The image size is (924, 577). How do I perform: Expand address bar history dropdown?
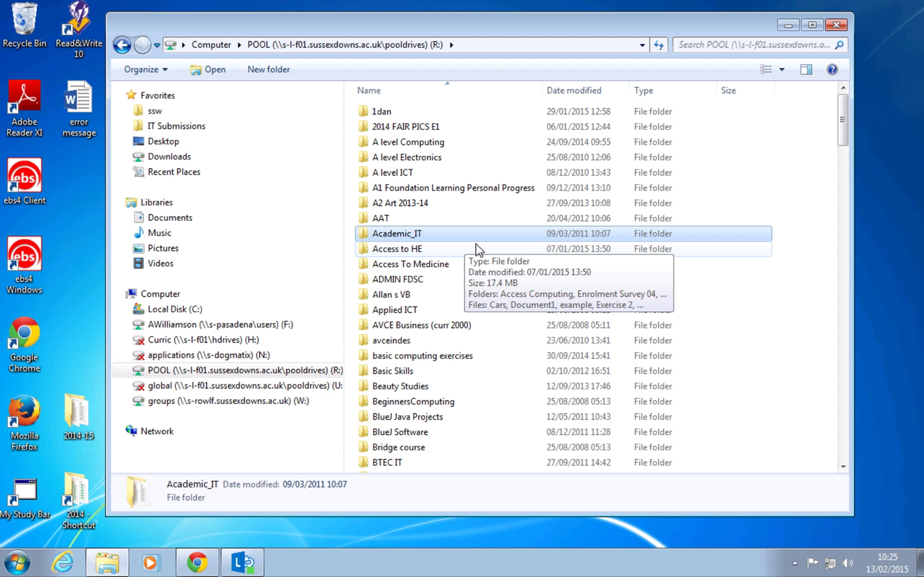[642, 45]
